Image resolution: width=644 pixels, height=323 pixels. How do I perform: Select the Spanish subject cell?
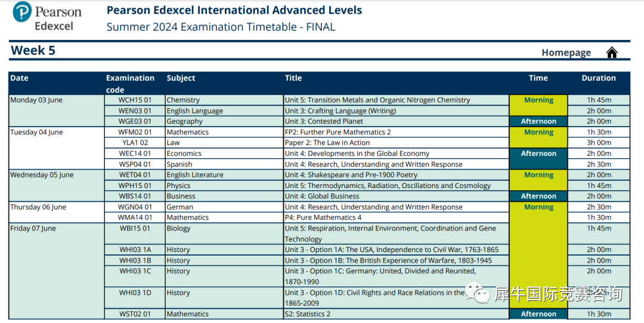pos(225,164)
